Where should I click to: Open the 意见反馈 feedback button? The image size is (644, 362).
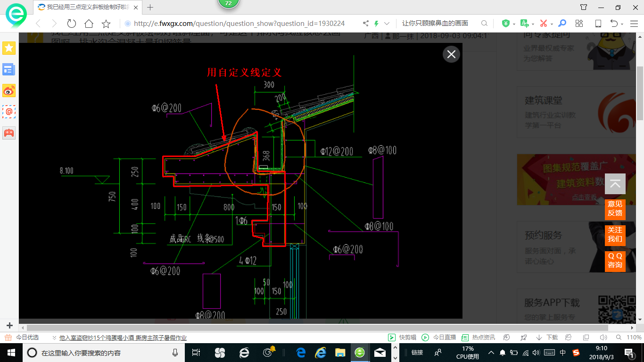(615, 209)
